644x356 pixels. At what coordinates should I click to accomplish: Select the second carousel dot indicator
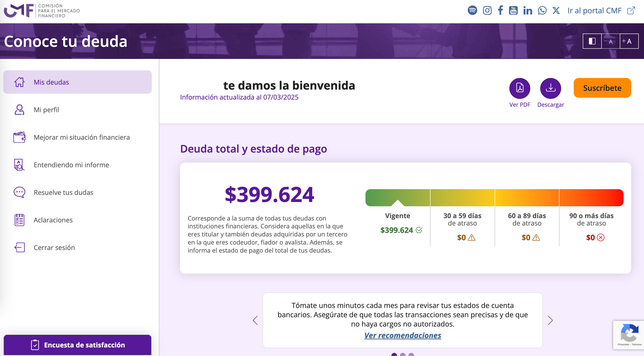tap(403, 355)
